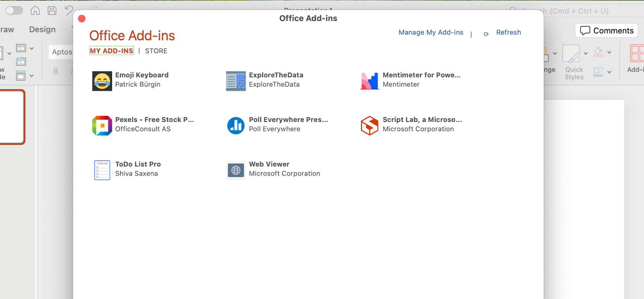The image size is (644, 299).
Task: Launch the Script Lab add-in icon
Action: [x=369, y=126]
